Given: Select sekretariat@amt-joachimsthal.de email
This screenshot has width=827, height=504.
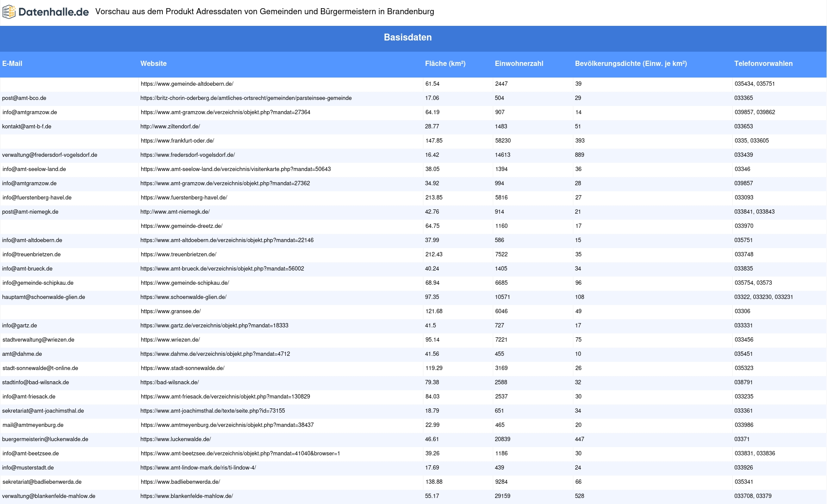Looking at the screenshot, I should pos(43,411).
